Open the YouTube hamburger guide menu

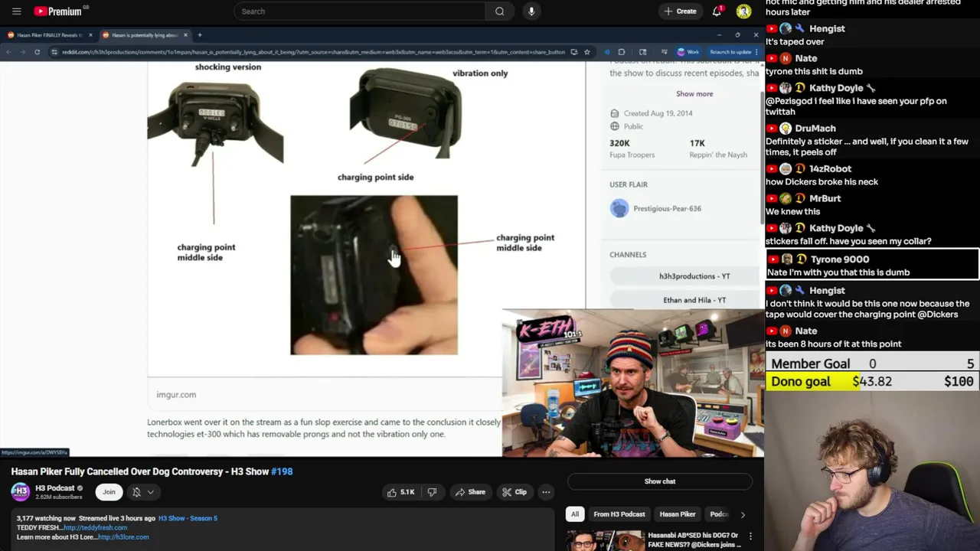coord(16,11)
